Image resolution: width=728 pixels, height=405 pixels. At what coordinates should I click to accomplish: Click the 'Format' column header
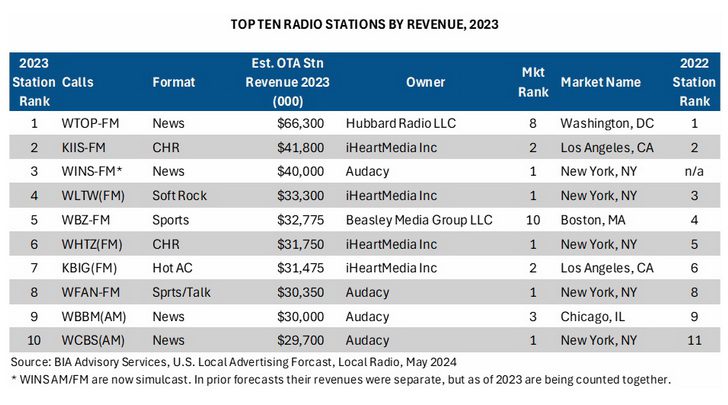174,82
